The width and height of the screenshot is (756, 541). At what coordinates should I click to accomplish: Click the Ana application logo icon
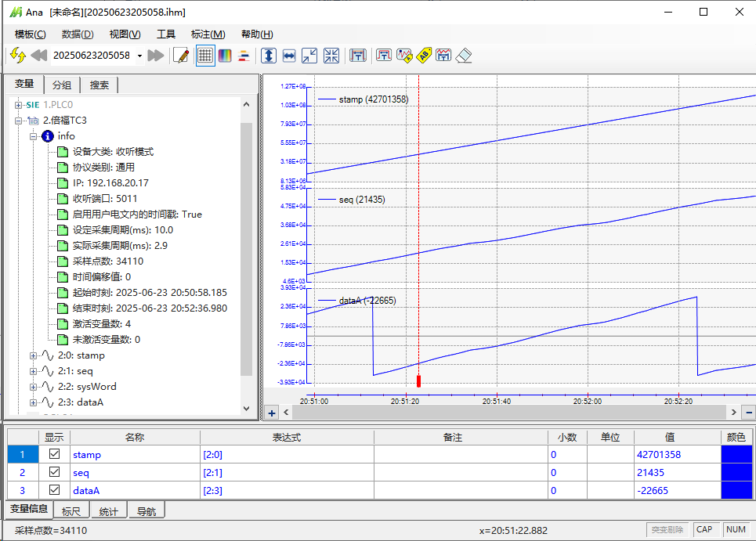[16, 12]
